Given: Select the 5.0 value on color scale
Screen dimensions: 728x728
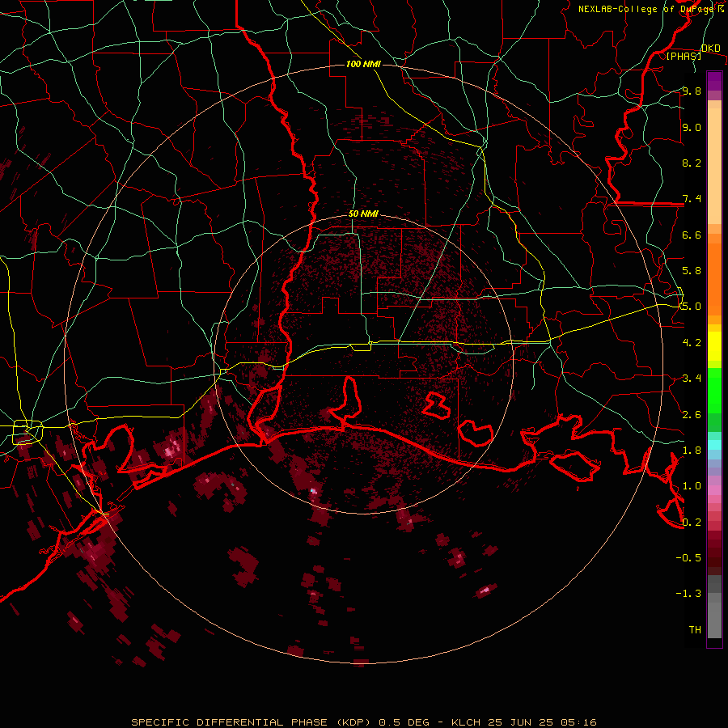Looking at the screenshot, I should pyautogui.click(x=692, y=307).
